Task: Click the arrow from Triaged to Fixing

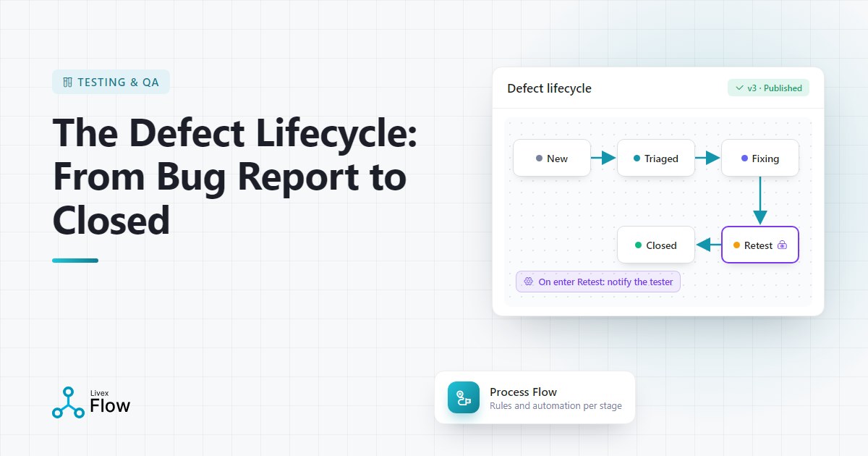Action: (x=707, y=158)
